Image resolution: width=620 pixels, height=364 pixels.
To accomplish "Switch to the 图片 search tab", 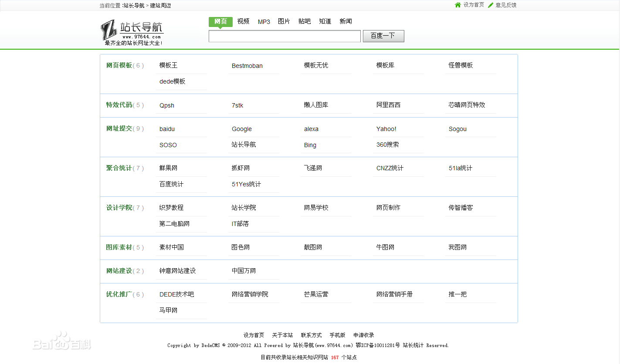I will tap(284, 21).
